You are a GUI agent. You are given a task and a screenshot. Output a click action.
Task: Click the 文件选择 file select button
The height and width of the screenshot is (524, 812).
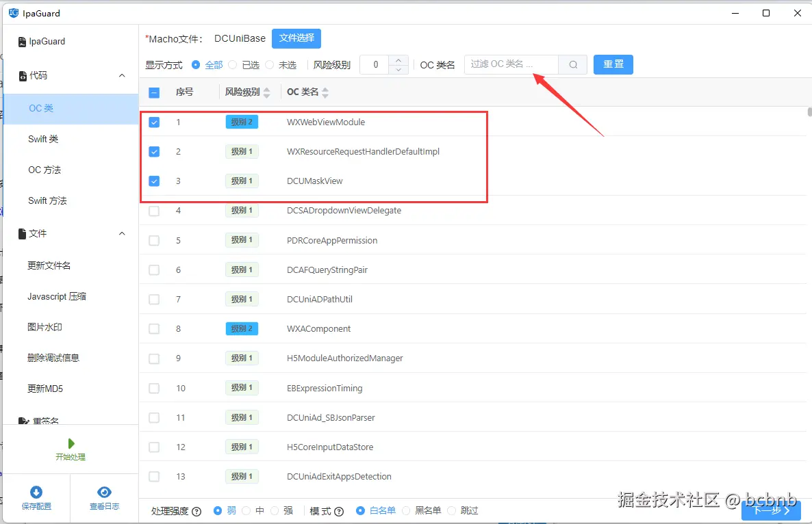pyautogui.click(x=296, y=38)
